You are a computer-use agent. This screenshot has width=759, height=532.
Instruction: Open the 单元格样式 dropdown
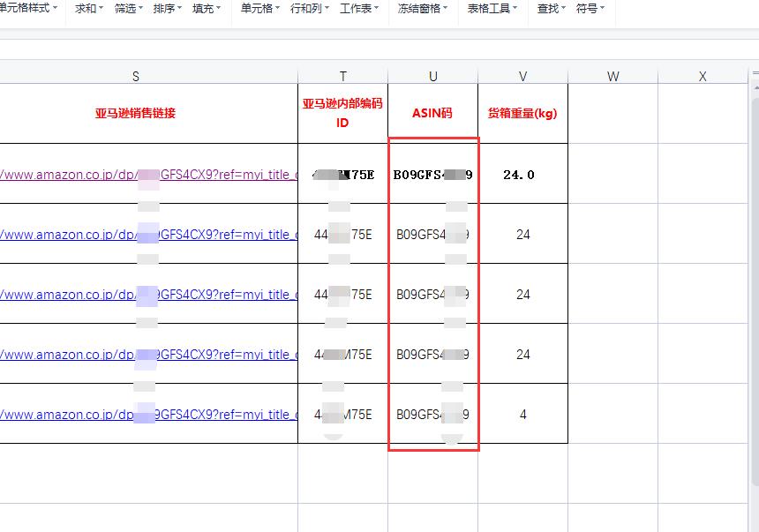pyautogui.click(x=30, y=8)
